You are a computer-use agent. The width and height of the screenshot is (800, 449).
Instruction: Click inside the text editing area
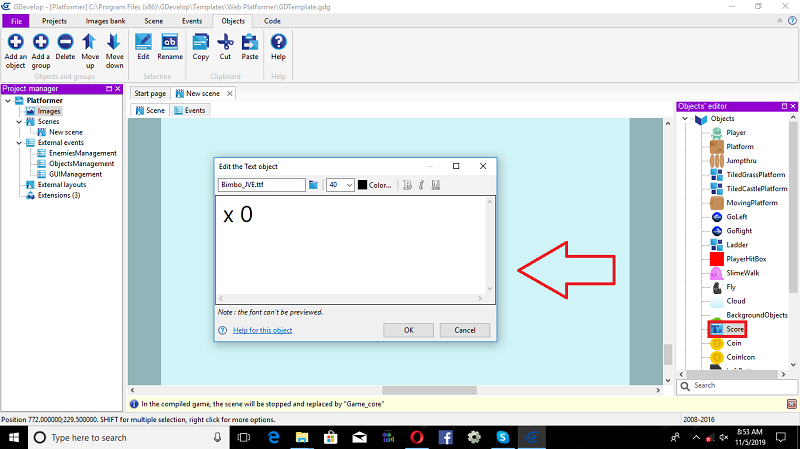[351, 245]
